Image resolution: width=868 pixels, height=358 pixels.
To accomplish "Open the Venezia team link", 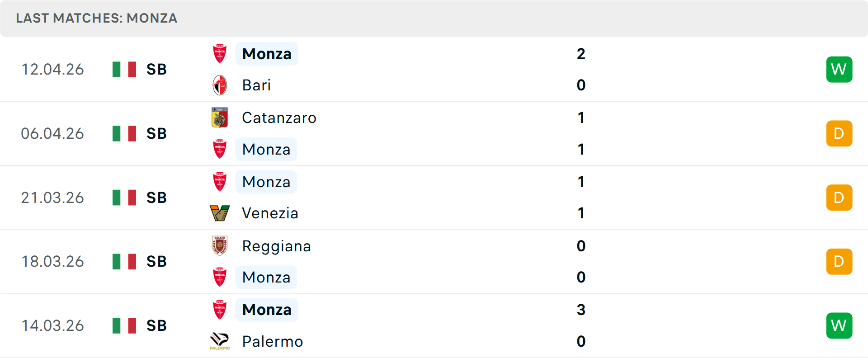I will [x=270, y=213].
